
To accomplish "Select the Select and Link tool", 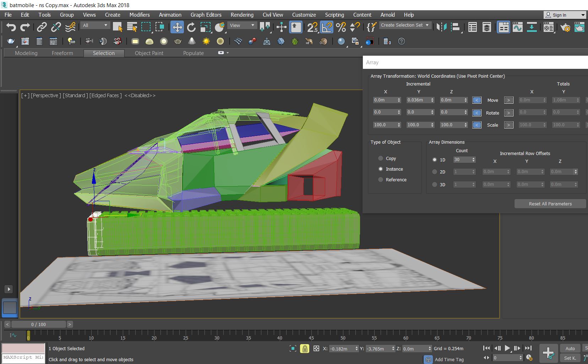I will 42,27.
